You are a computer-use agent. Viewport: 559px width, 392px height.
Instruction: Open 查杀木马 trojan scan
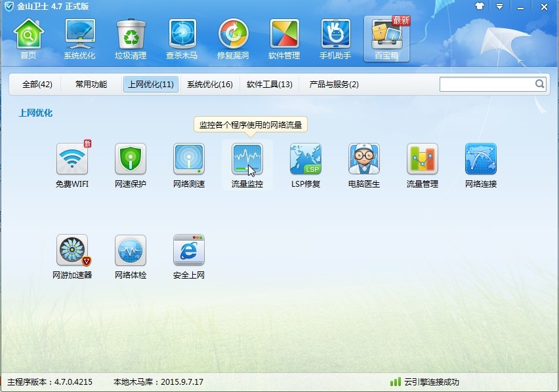[x=182, y=39]
